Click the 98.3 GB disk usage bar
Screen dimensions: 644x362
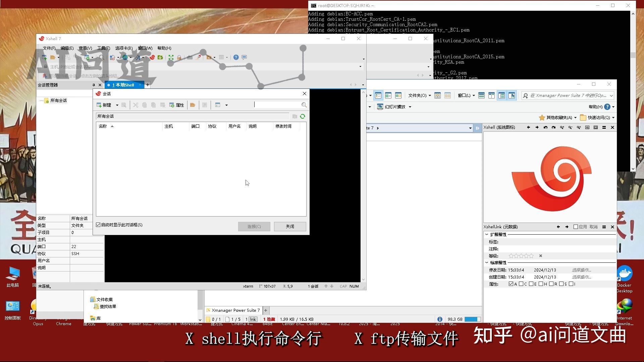[472, 319]
